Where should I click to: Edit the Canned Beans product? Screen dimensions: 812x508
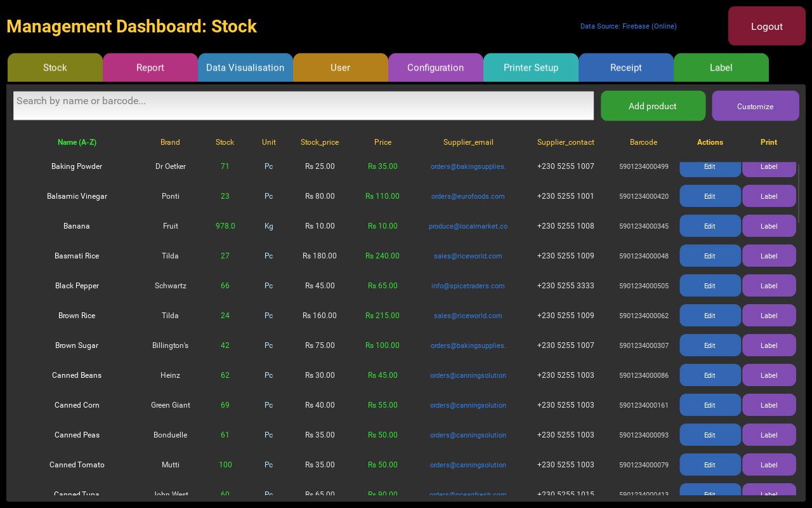pos(710,375)
